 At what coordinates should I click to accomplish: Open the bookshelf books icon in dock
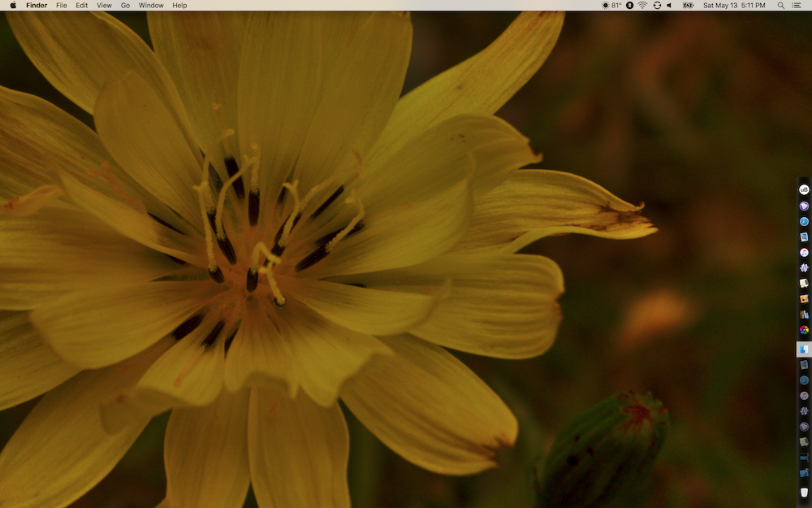click(804, 314)
